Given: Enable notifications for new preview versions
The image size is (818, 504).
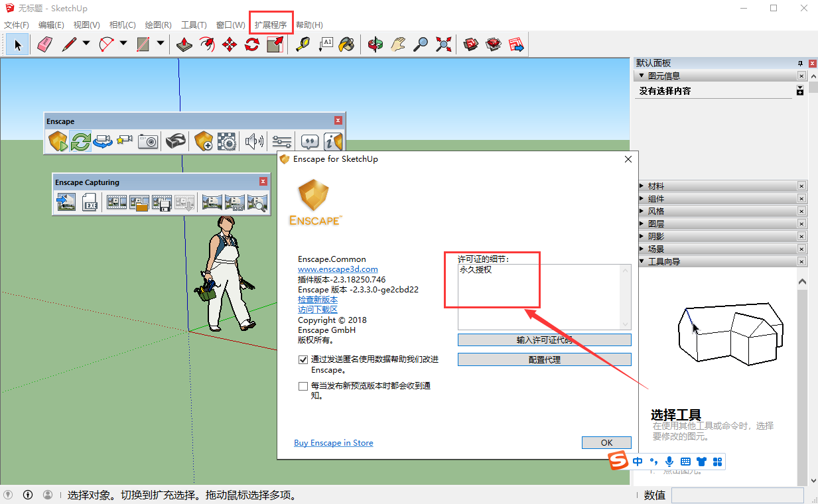Looking at the screenshot, I should pos(303,386).
